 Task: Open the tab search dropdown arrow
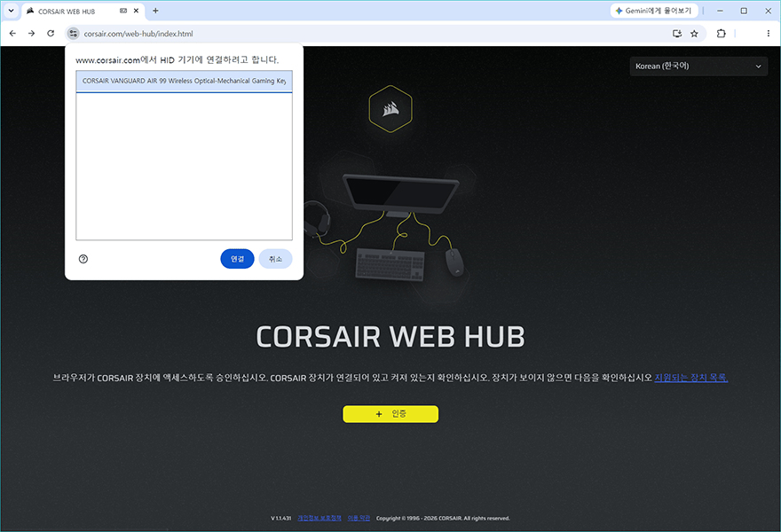point(11,11)
